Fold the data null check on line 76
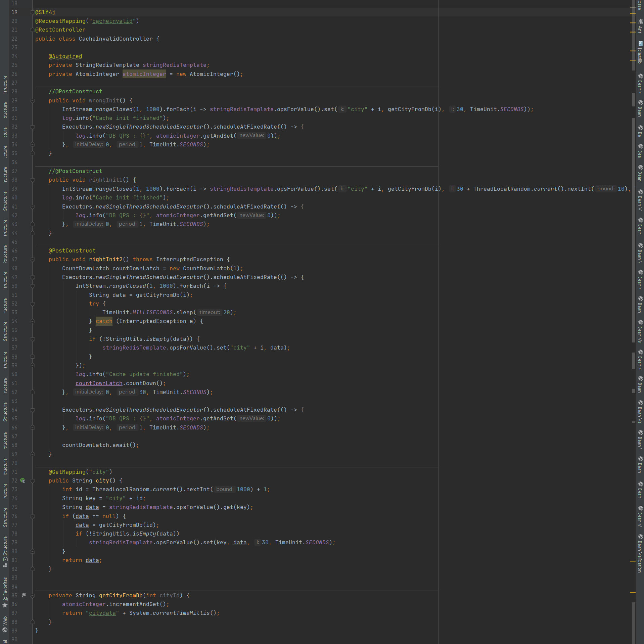644x644 pixels. (x=33, y=516)
